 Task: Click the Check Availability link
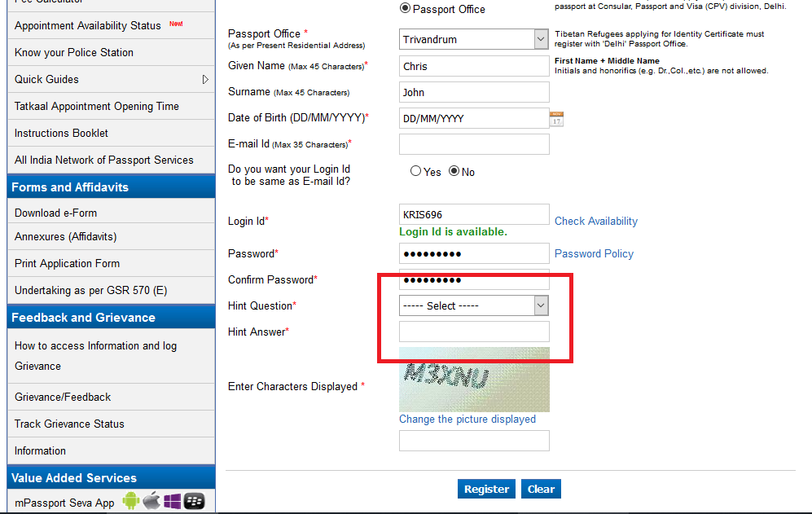(x=595, y=221)
